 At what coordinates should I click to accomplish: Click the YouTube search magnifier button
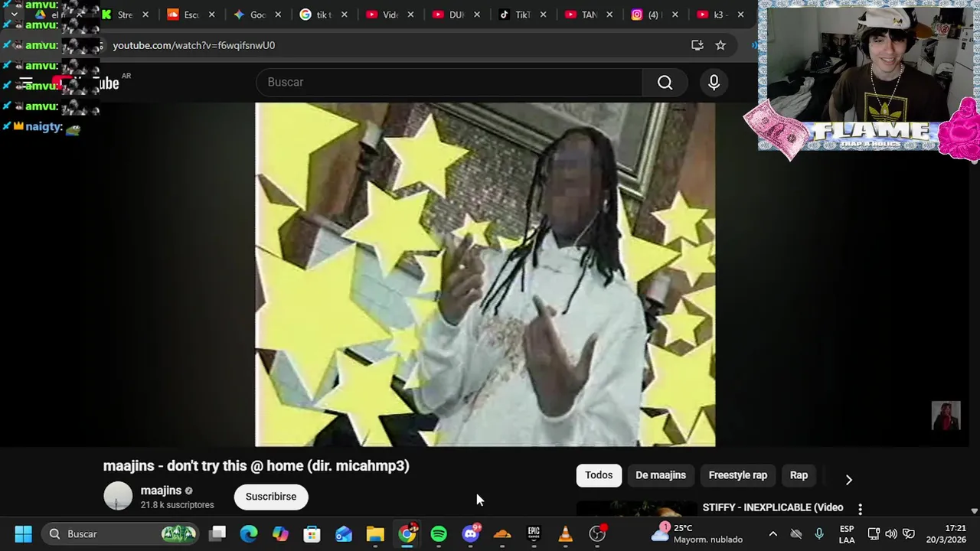665,83
